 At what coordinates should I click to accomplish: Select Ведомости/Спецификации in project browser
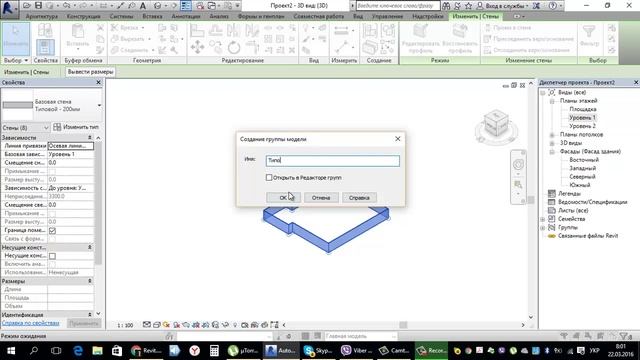pyautogui.click(x=592, y=202)
